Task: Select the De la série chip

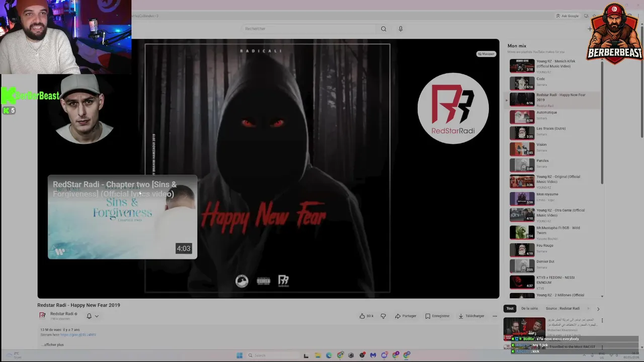Action: [x=529, y=308]
